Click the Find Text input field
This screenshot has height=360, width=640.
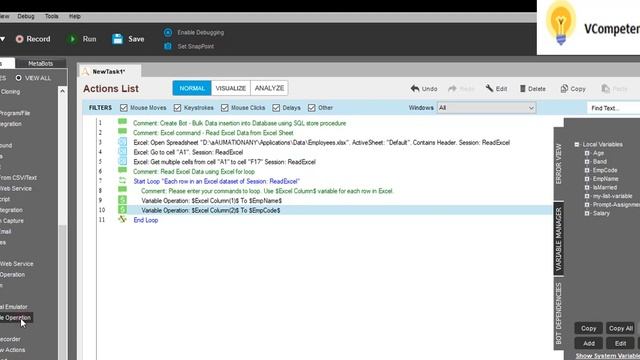click(613, 108)
